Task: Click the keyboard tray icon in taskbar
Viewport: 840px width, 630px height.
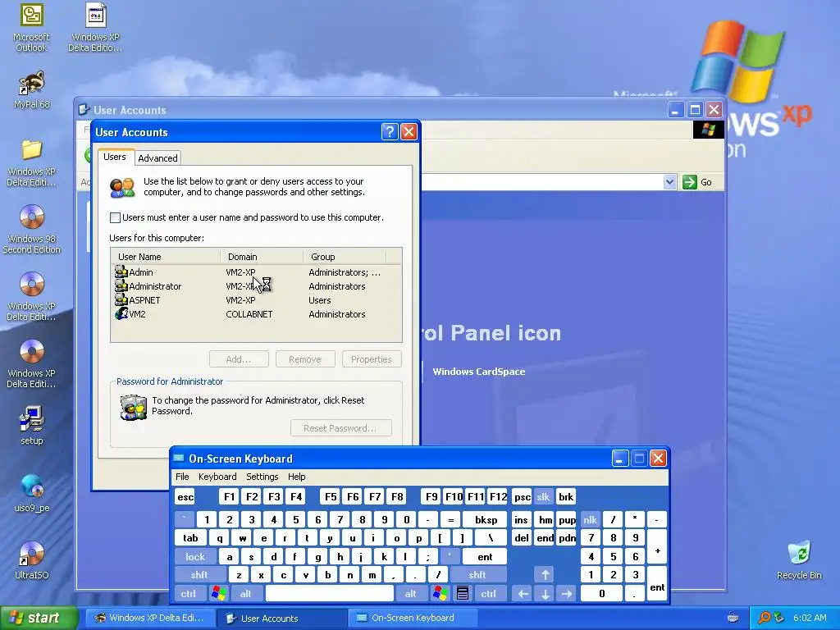Action: [733, 618]
